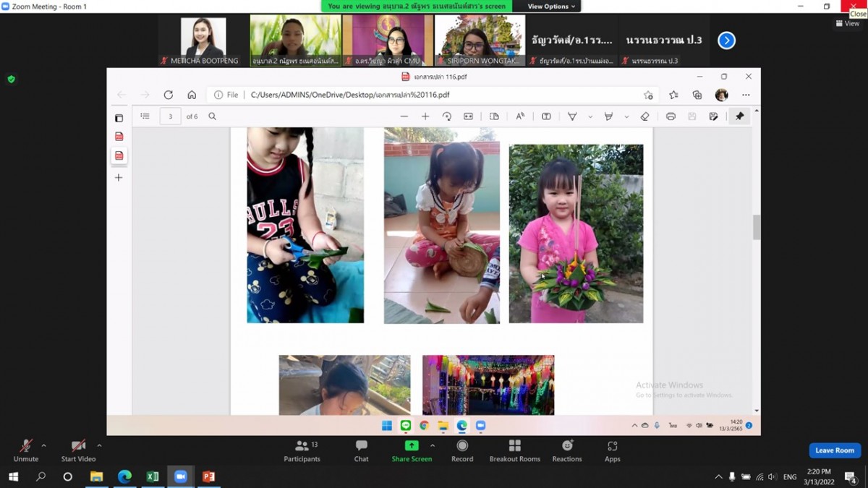Open Excel from Windows taskbar
Viewport: 868px width, 488px height.
tap(152, 476)
